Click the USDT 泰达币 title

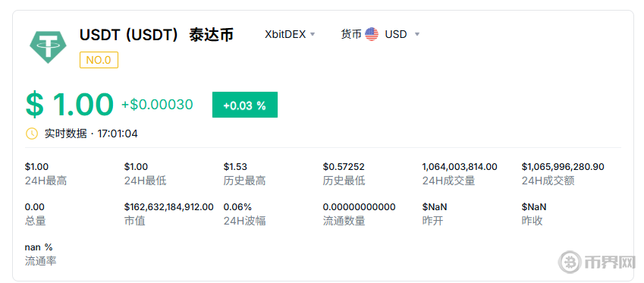[x=156, y=34]
